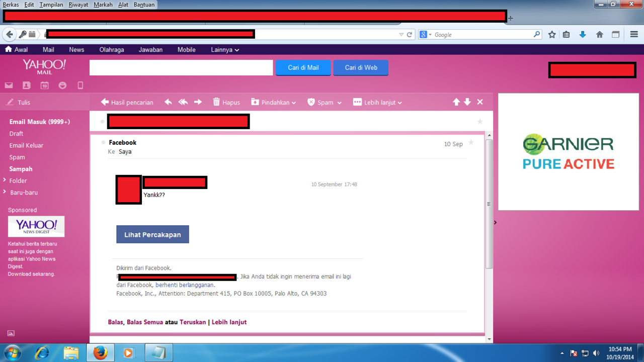Open the bookmarks list icon
The width and height of the screenshot is (644, 362).
tap(566, 35)
